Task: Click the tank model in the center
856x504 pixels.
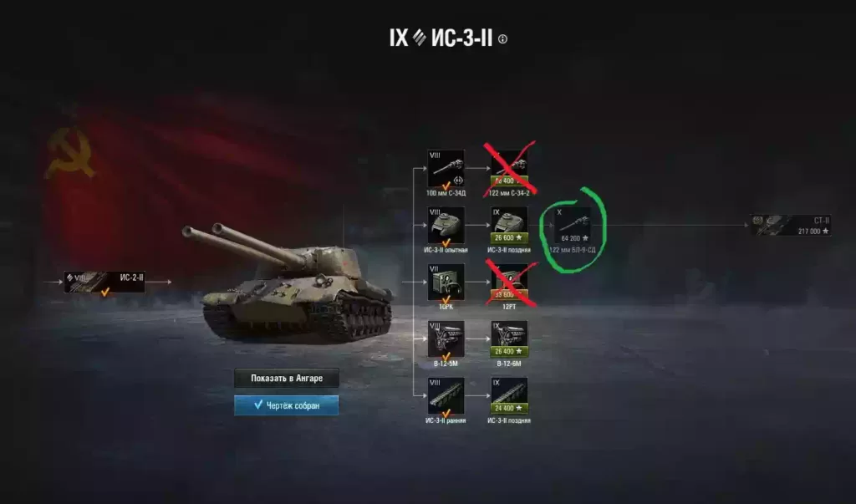Action: tap(289, 284)
